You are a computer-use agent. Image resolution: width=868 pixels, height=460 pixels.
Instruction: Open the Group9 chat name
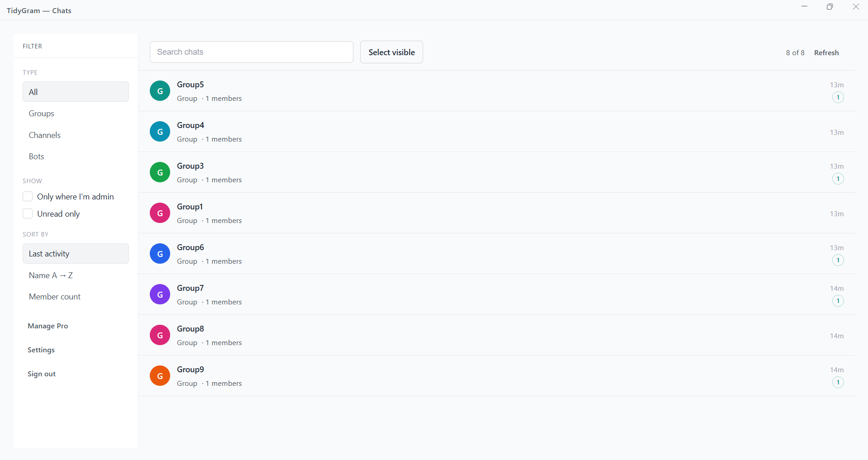[x=191, y=370]
